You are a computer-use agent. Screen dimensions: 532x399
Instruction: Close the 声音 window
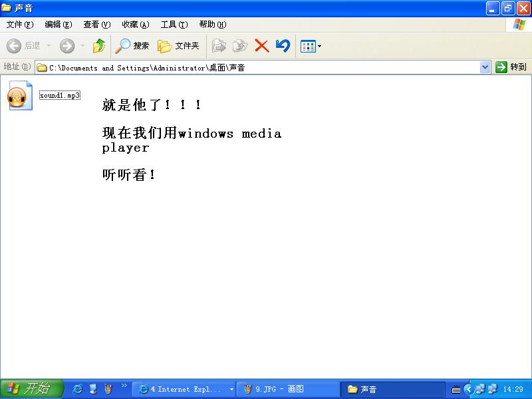pyautogui.click(x=523, y=8)
